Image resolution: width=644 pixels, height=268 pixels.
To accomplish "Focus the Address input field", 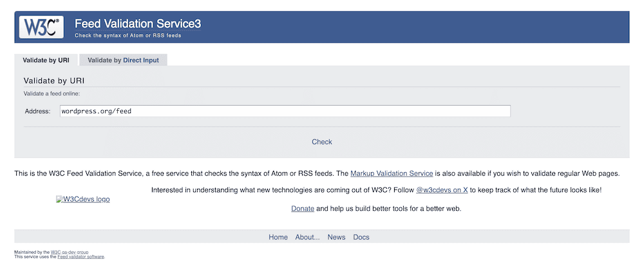I will (285, 111).
